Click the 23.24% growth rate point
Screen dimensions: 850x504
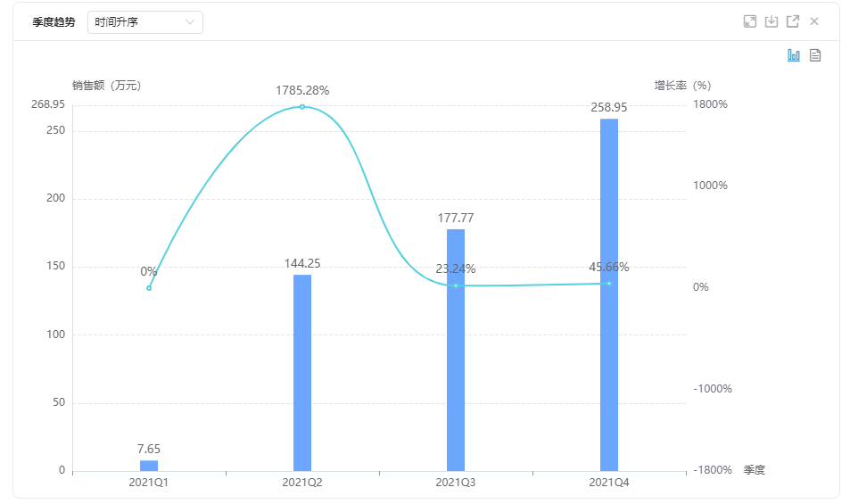tap(456, 285)
